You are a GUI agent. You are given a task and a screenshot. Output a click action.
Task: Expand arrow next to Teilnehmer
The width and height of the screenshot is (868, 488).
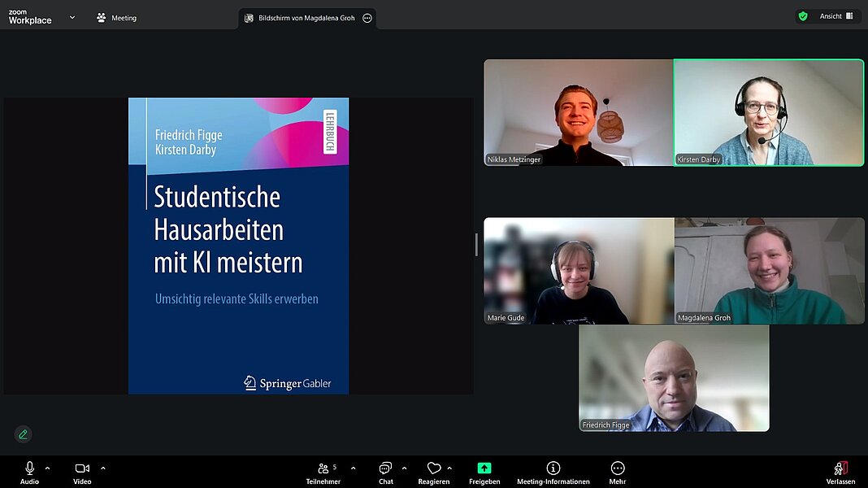tap(354, 468)
